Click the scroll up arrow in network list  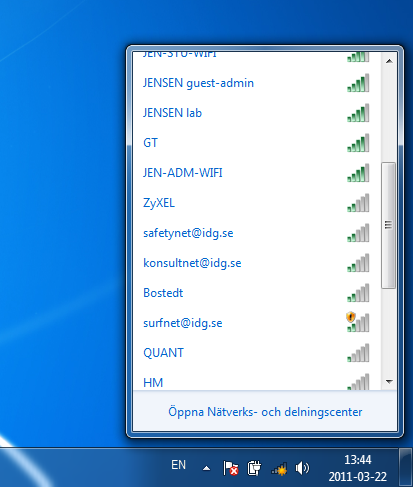[389, 61]
